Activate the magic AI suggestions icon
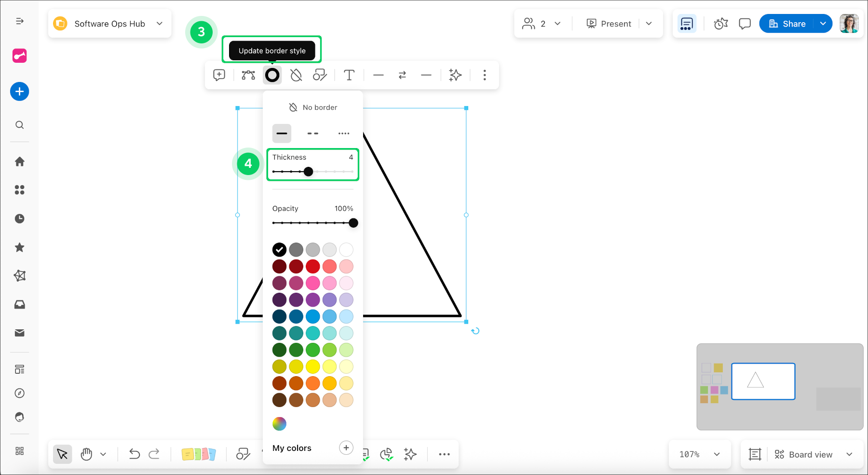868x475 pixels. click(x=455, y=75)
